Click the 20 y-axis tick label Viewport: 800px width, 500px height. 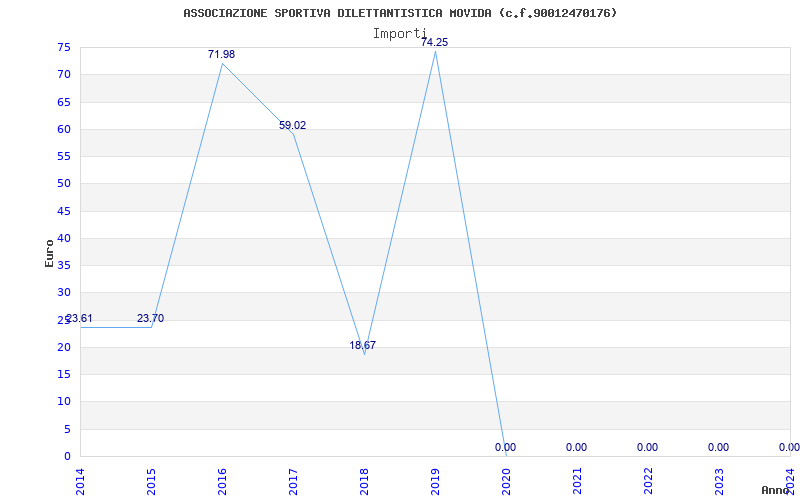click(x=64, y=347)
